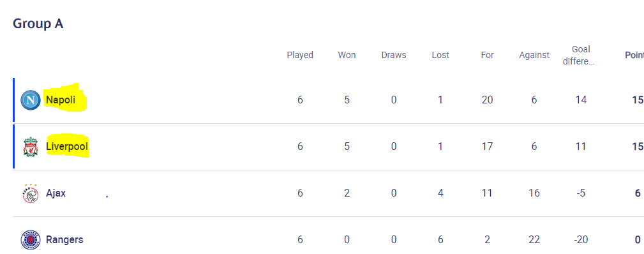Viewport: 644px width, 254px height.
Task: Click the Won column header
Action: pyautogui.click(x=347, y=55)
